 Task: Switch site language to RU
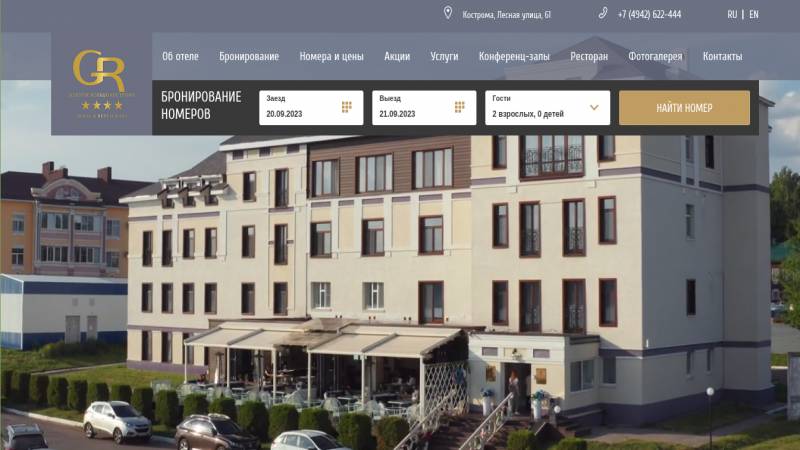tap(732, 14)
